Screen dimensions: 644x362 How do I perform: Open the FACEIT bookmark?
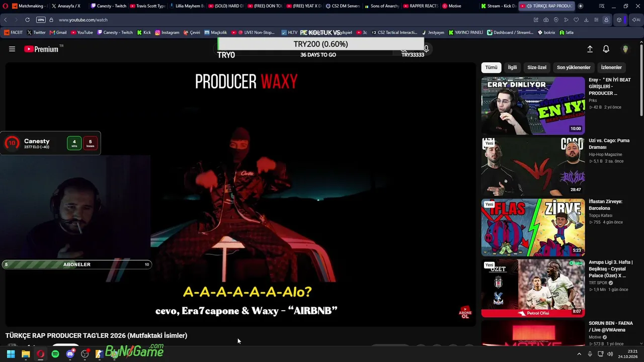pos(14,32)
